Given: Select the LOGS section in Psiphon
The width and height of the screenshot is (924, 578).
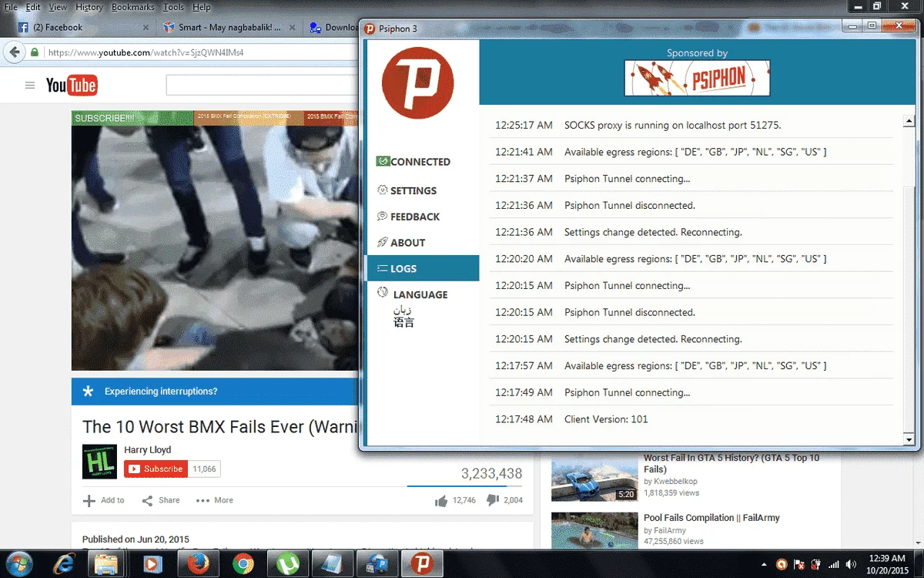Looking at the screenshot, I should tap(423, 268).
